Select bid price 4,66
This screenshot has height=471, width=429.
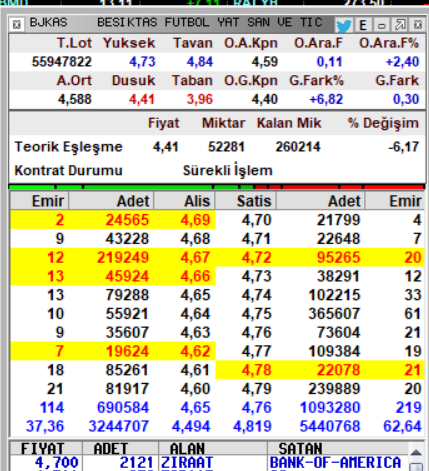(x=195, y=276)
